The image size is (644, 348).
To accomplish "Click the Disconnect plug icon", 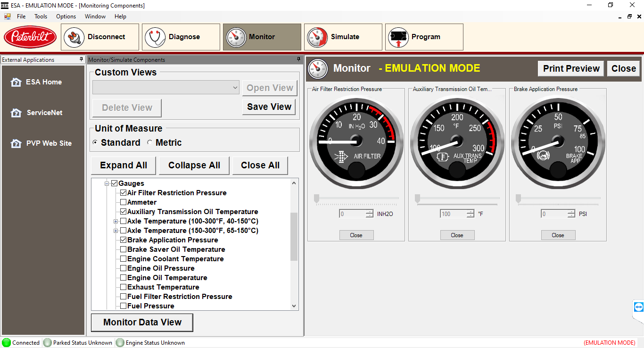I will (74, 37).
